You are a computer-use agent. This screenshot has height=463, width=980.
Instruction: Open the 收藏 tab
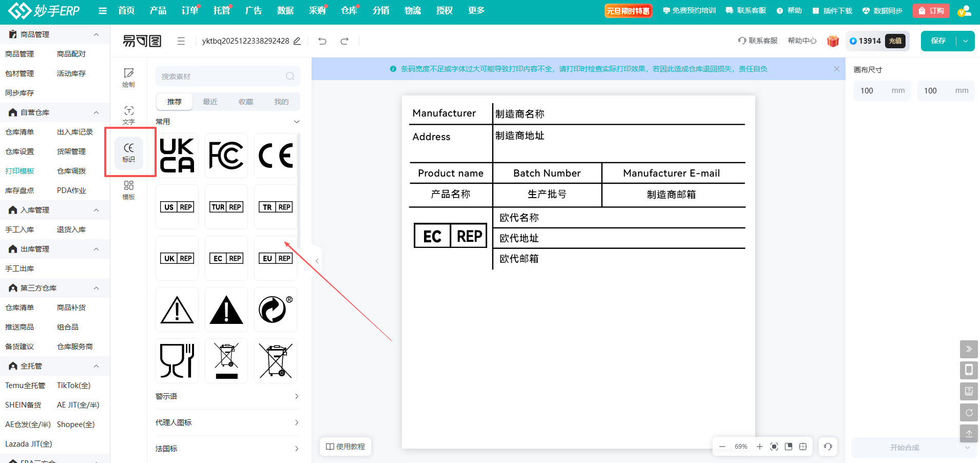click(x=246, y=102)
